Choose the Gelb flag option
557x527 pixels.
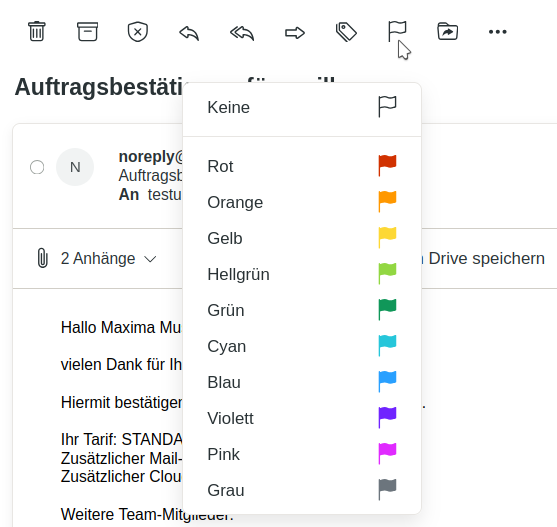click(x=302, y=238)
